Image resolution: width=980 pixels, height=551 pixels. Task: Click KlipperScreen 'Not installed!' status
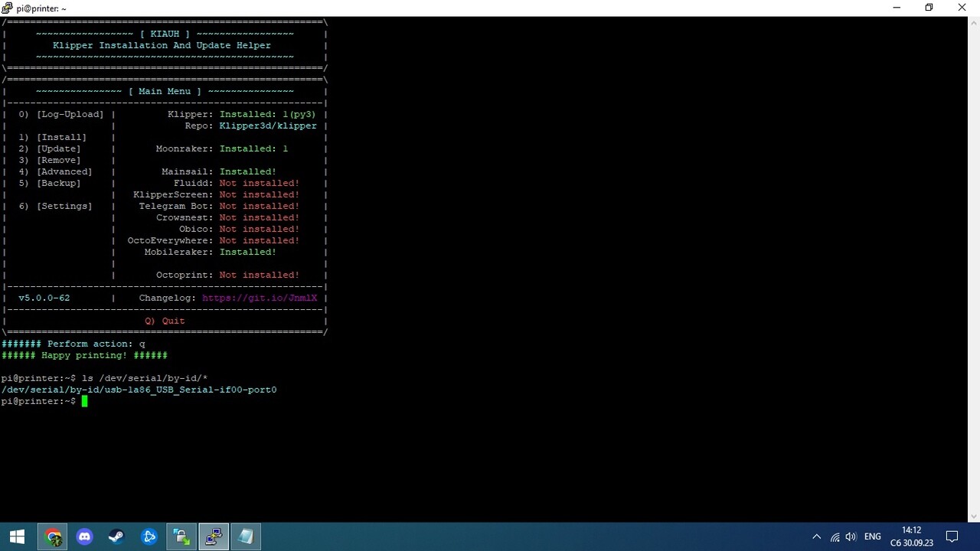pos(260,194)
